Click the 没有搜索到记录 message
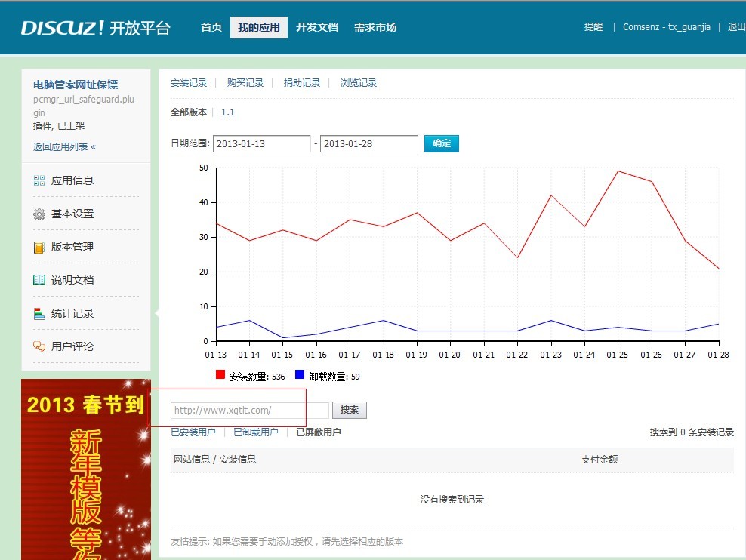 pos(452,499)
